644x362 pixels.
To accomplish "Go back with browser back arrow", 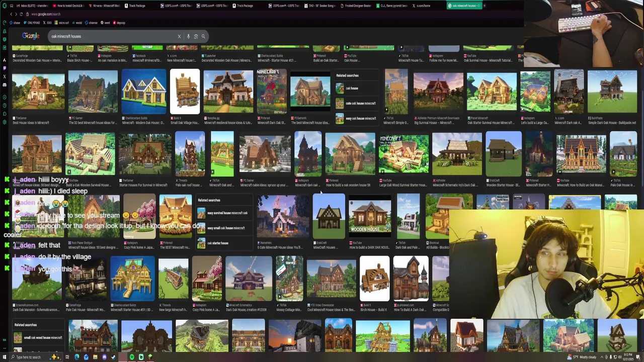I will pyautogui.click(x=12, y=14).
